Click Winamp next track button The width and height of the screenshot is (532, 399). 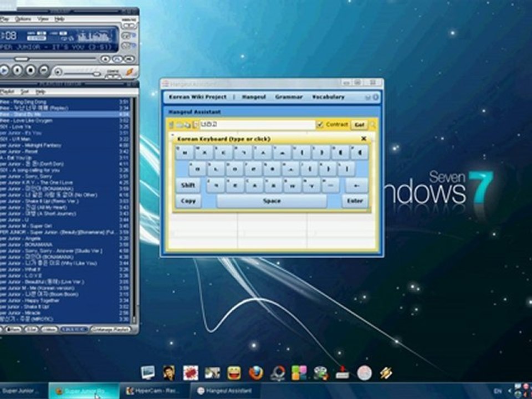[x=44, y=70]
